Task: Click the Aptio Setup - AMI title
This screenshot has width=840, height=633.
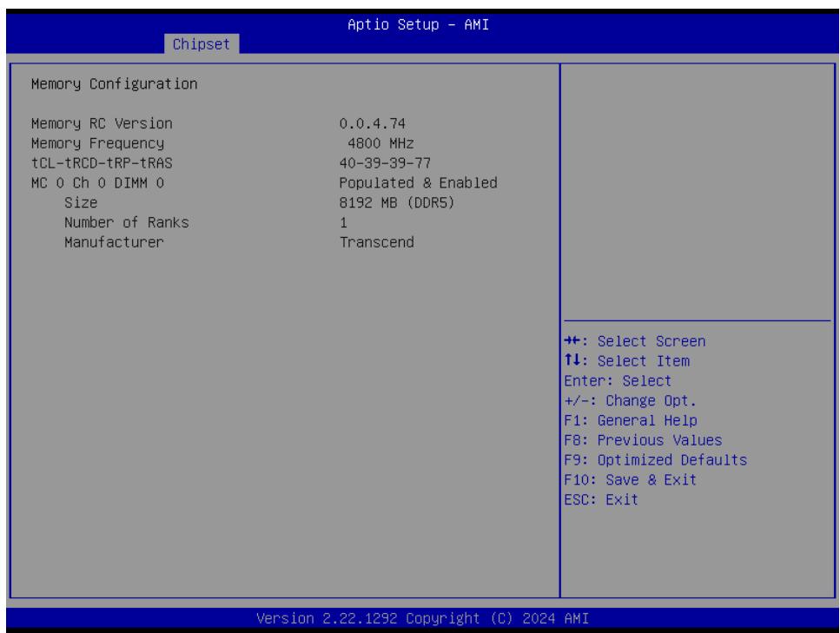Action: [x=418, y=24]
